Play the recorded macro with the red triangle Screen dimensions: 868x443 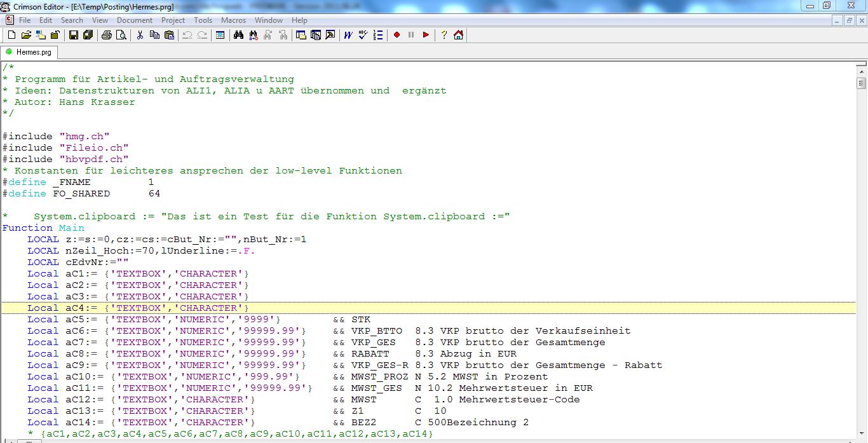426,35
